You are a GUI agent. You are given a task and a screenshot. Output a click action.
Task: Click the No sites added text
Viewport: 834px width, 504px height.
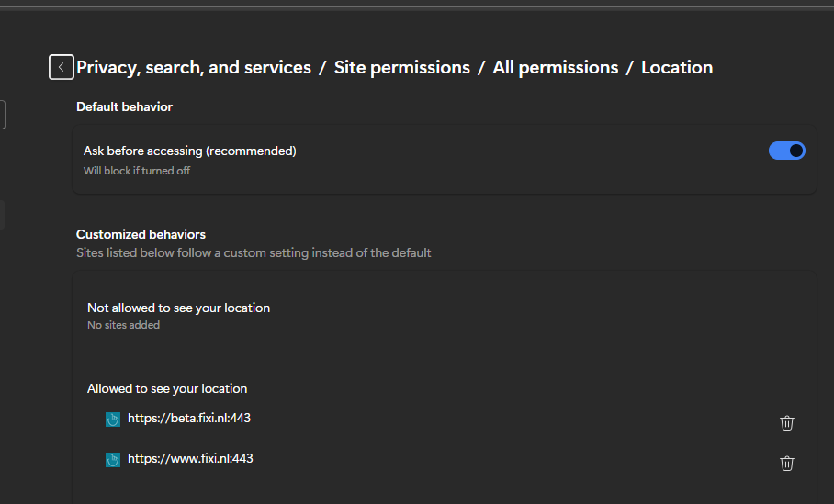[123, 325]
